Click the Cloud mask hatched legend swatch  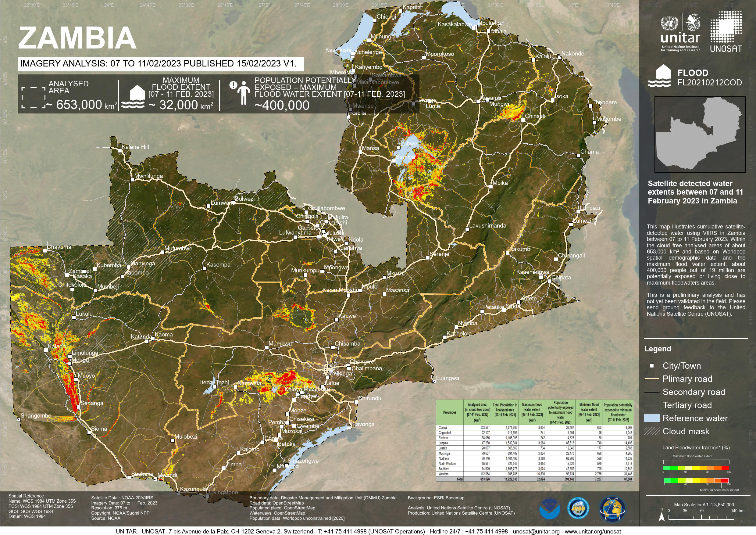pyautogui.click(x=652, y=431)
